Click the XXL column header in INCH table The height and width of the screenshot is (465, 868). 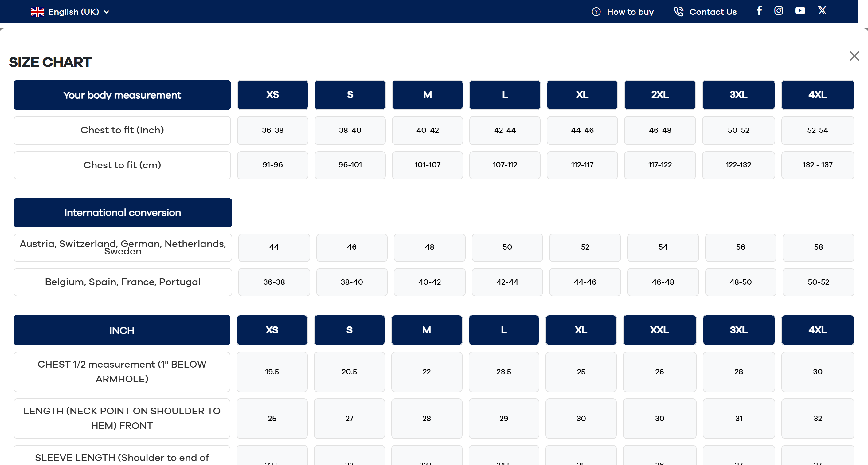659,330
